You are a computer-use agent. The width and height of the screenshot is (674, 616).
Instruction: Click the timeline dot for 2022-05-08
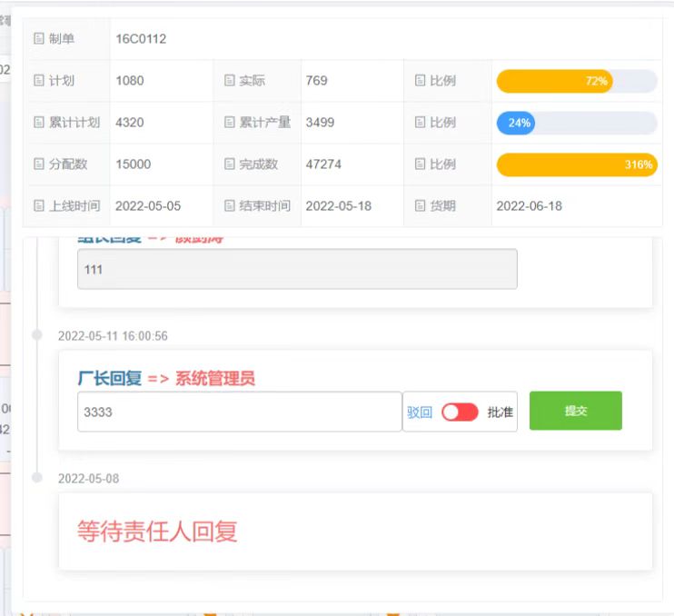(x=37, y=477)
